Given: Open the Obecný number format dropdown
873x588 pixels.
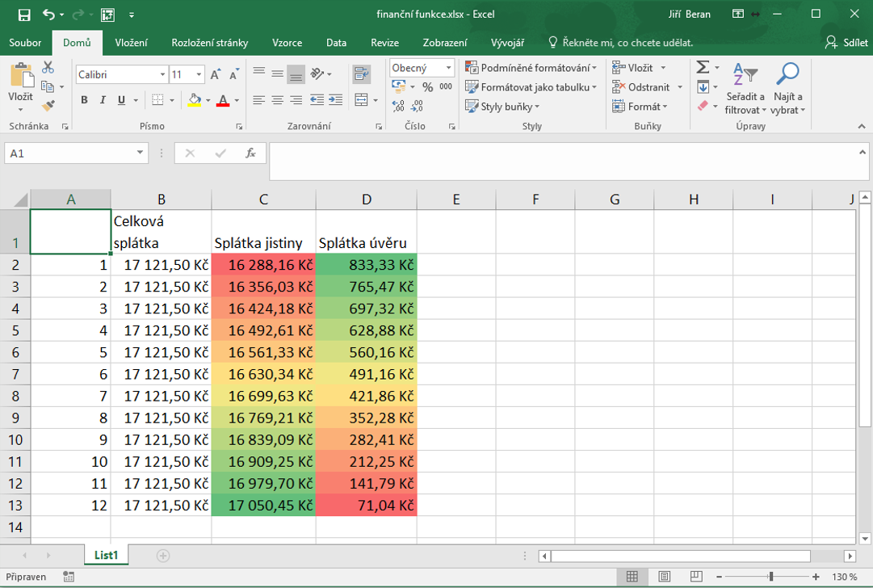Looking at the screenshot, I should 449,68.
